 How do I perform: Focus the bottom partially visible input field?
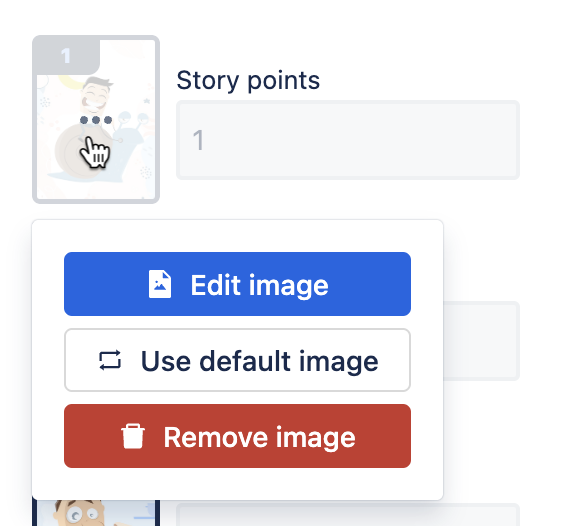[x=348, y=515]
